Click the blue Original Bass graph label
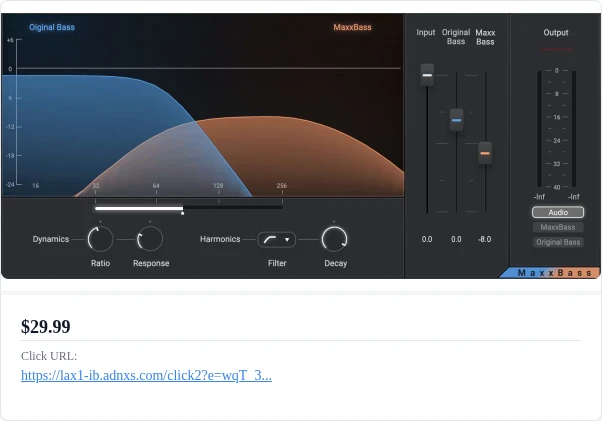 click(x=52, y=27)
